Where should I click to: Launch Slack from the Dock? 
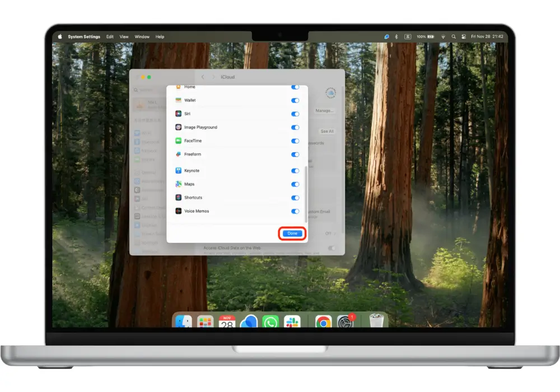pos(292,323)
